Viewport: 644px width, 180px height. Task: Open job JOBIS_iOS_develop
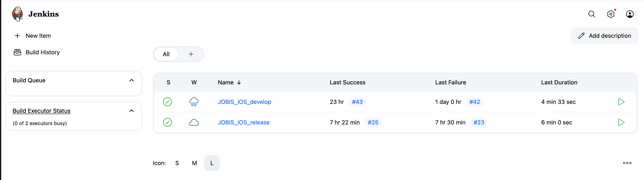pyautogui.click(x=244, y=102)
